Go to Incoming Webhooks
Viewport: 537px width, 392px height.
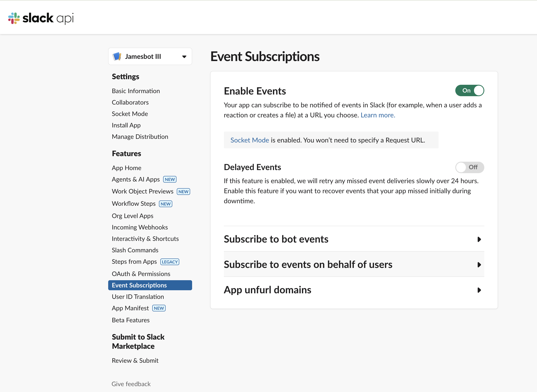pos(140,227)
